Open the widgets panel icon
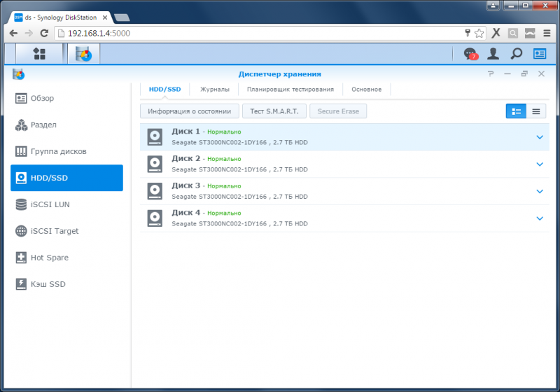560x392 pixels. point(540,54)
